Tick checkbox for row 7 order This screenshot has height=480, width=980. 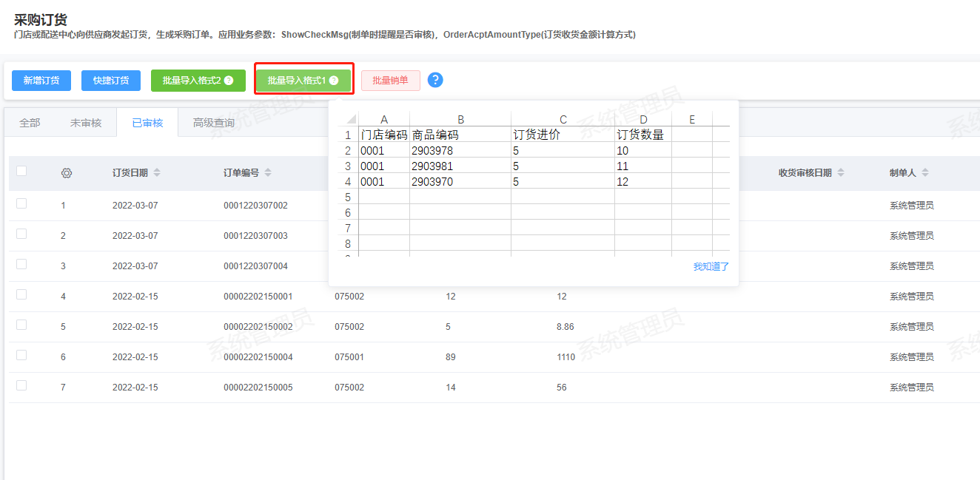click(21, 385)
